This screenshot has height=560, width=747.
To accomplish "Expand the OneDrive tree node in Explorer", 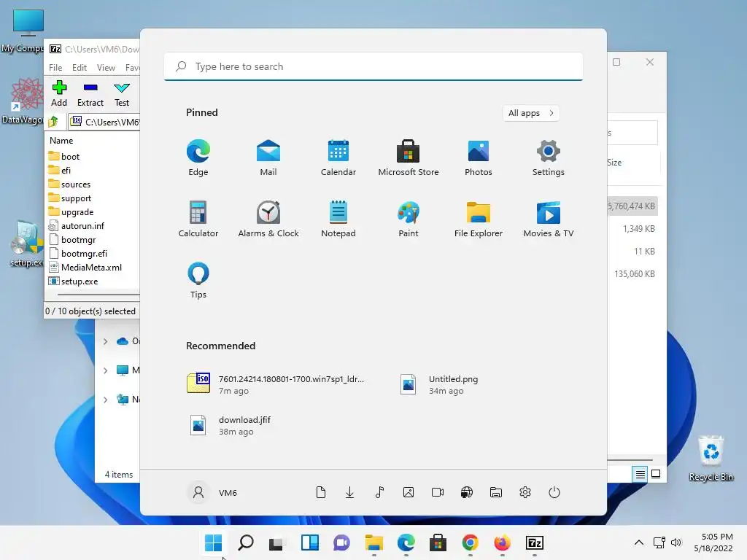I will (105, 341).
